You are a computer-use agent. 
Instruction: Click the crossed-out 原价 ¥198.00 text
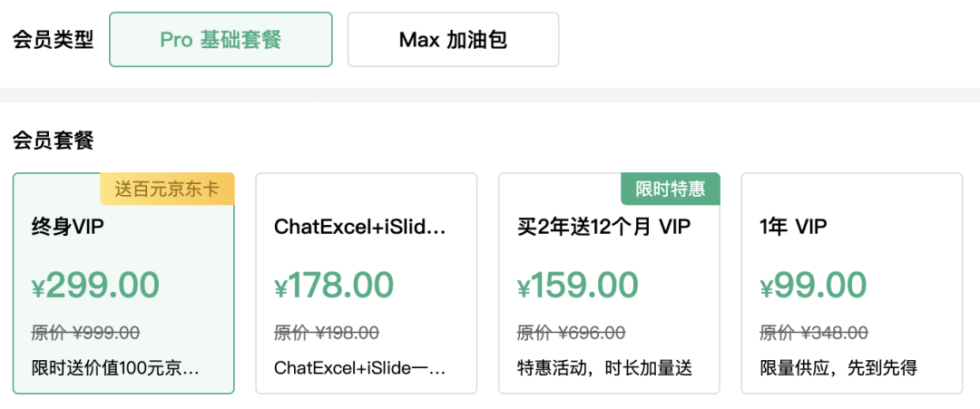pos(327,334)
